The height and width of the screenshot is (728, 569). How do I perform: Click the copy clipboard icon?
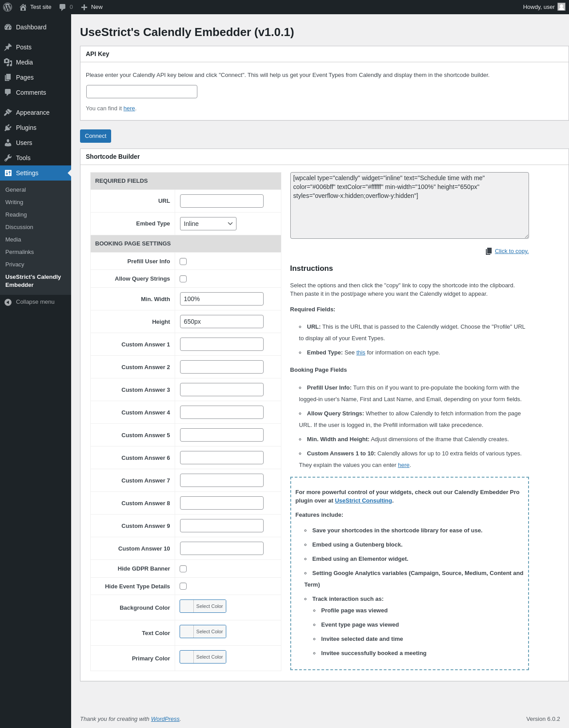[x=489, y=251]
